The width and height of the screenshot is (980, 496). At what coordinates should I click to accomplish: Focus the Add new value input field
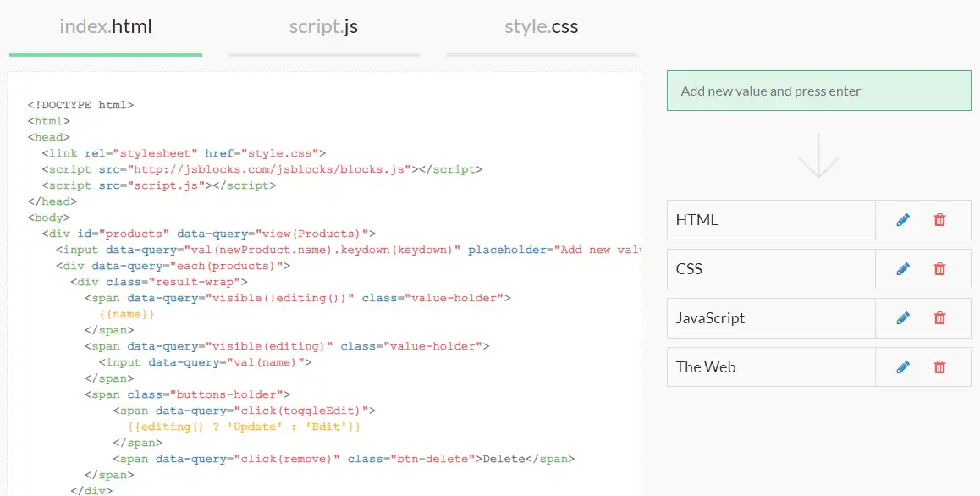click(818, 91)
